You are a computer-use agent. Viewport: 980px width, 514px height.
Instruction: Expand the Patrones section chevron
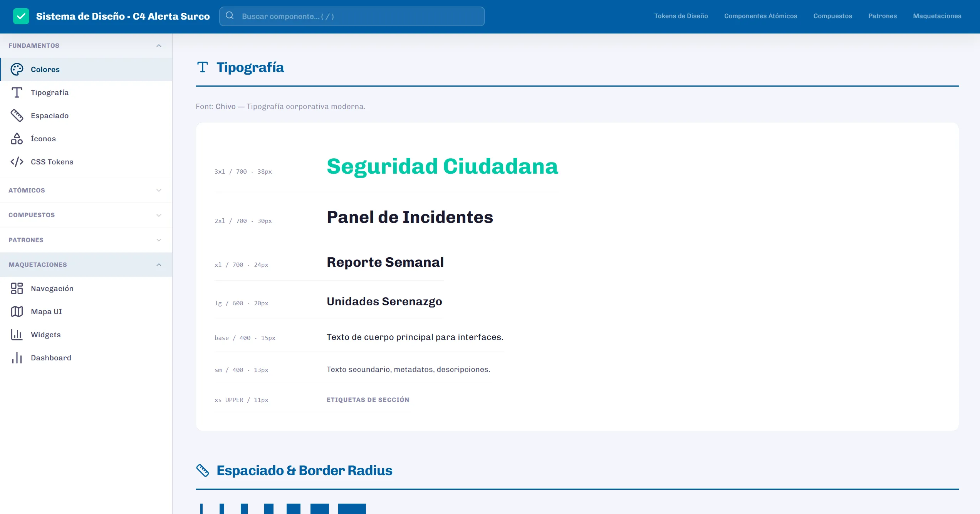tap(159, 240)
